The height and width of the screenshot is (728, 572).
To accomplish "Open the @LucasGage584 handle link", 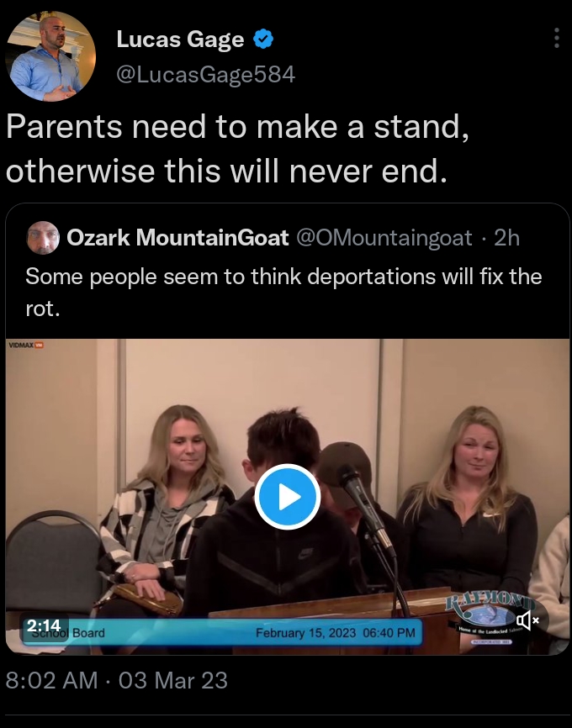I will [x=205, y=74].
